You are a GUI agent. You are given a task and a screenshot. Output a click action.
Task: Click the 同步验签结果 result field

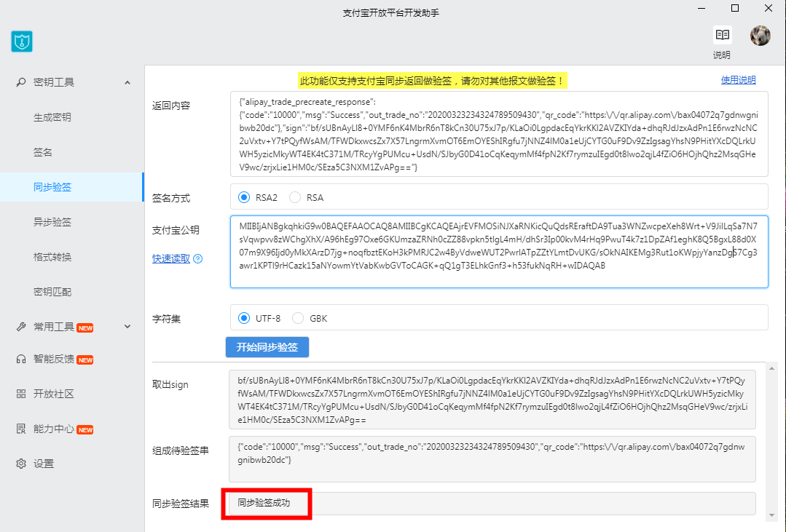pos(492,504)
